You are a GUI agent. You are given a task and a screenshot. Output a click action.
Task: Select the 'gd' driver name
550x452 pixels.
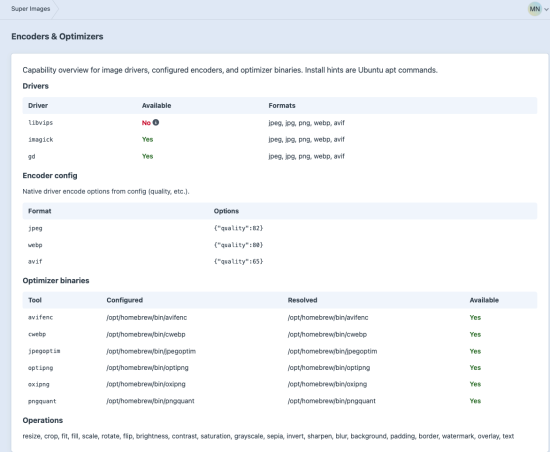point(32,156)
